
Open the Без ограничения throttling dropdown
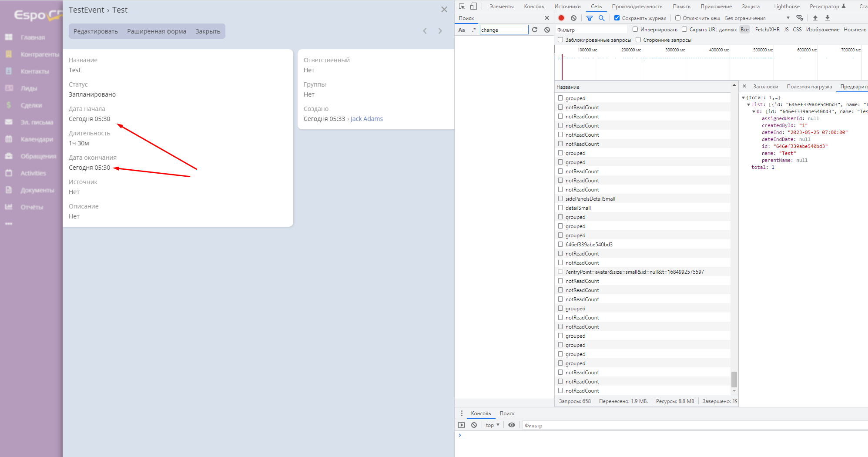coord(757,18)
